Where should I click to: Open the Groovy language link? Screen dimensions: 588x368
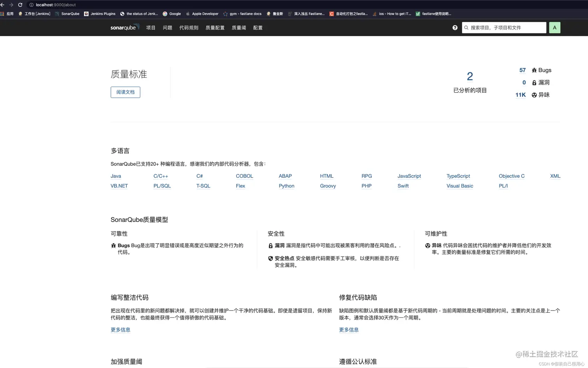click(328, 186)
